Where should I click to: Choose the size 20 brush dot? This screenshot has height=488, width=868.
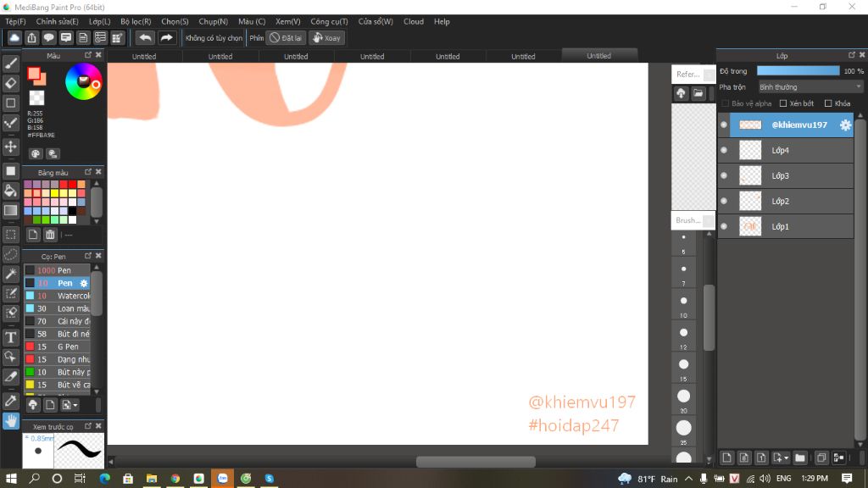684,396
